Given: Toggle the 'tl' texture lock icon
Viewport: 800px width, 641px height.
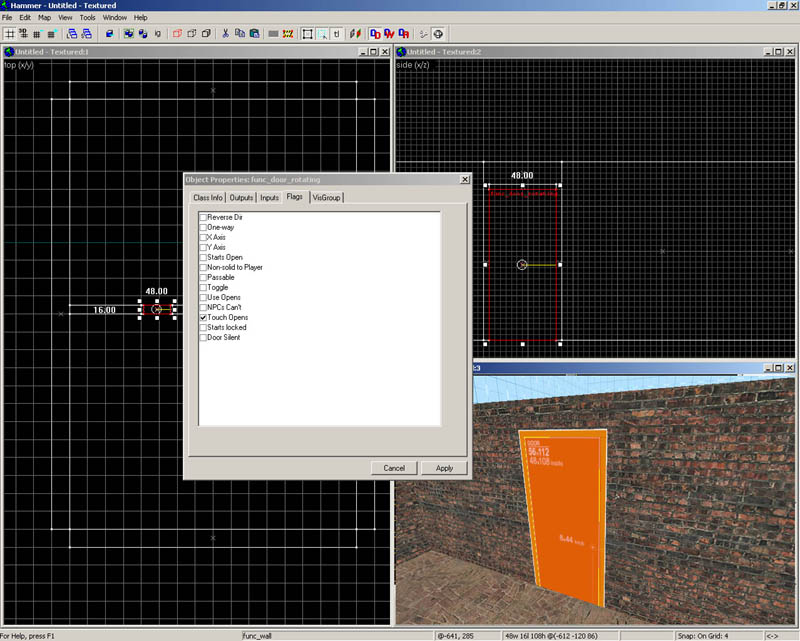Looking at the screenshot, I should [336, 33].
